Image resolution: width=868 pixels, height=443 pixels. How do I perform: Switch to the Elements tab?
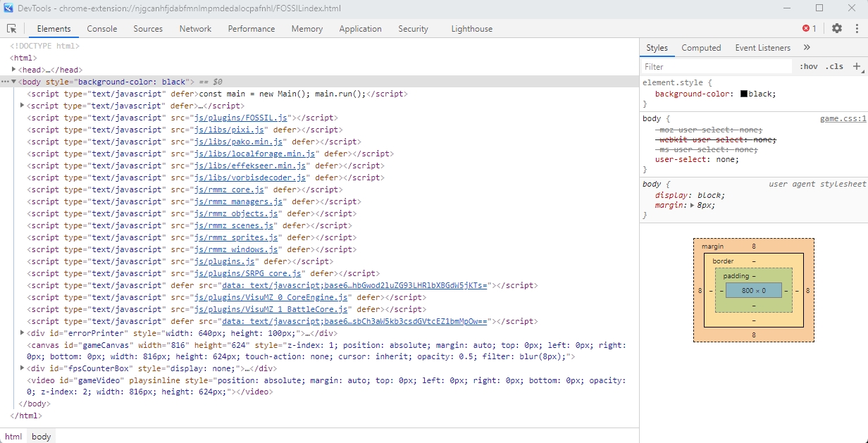click(x=54, y=29)
